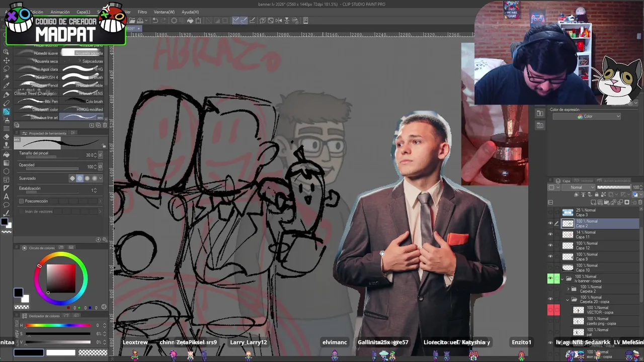This screenshot has height=362, width=644.
Task: Select the Figure shape tool
Action: click(7, 171)
